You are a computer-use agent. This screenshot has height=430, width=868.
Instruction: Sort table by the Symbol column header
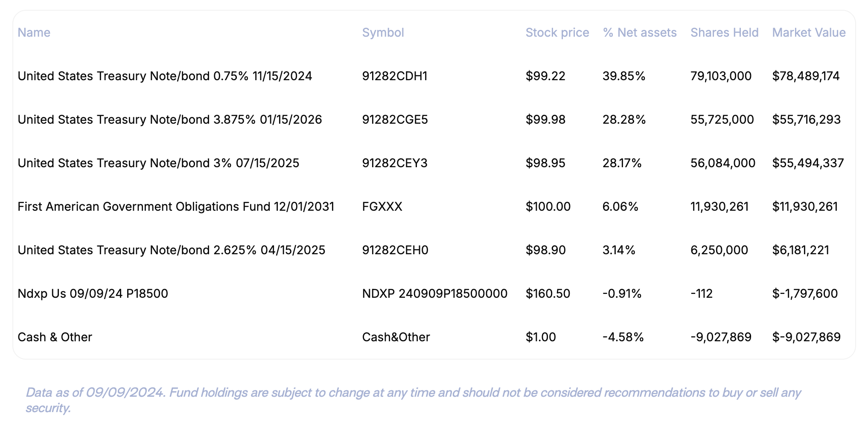(383, 32)
